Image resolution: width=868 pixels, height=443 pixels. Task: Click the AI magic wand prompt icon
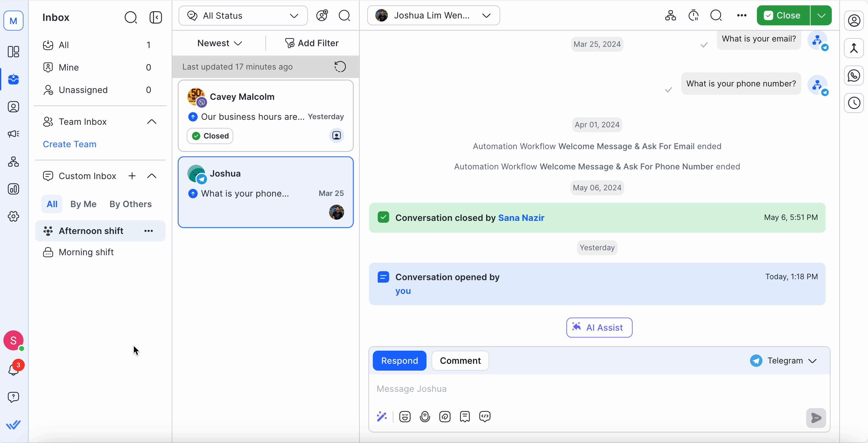[382, 417]
